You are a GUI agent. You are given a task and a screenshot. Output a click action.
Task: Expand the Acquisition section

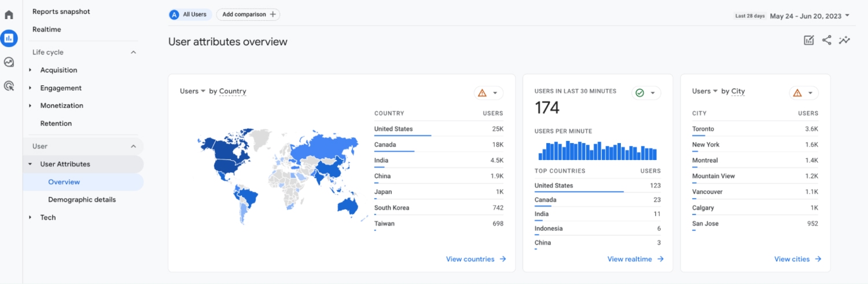coord(30,70)
